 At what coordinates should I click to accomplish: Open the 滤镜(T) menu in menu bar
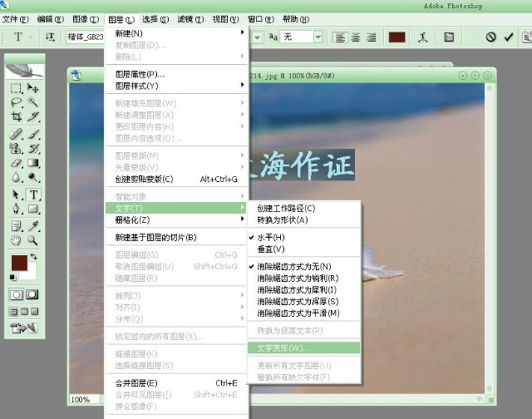point(185,18)
